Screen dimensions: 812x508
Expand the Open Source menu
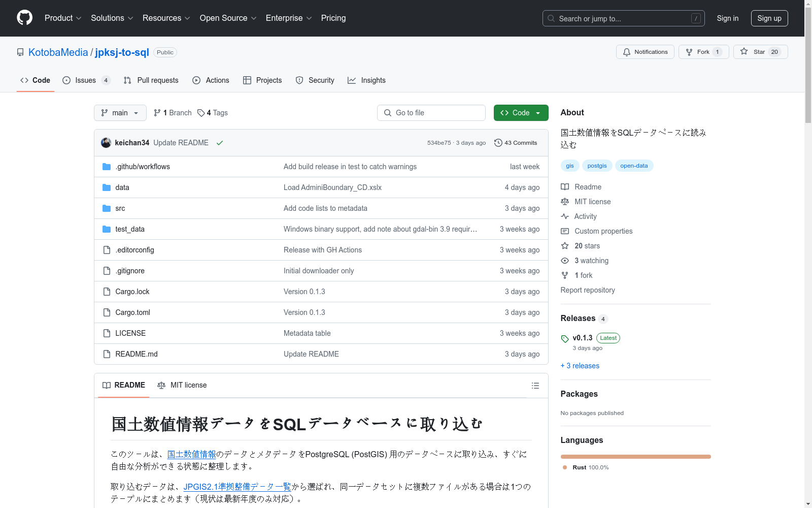point(228,18)
